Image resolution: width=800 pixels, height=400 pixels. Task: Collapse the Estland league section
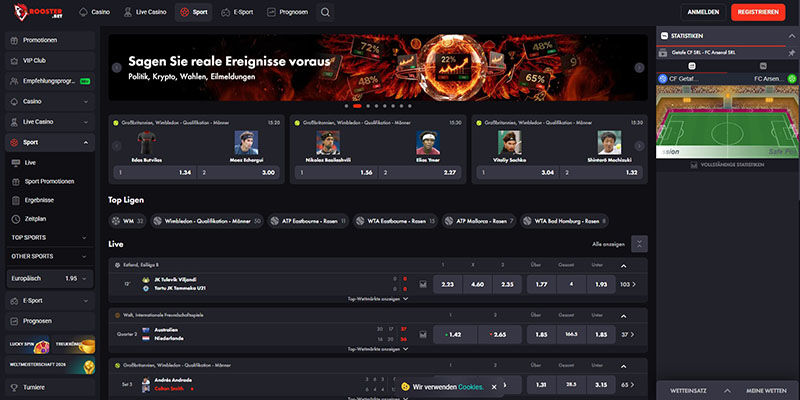(x=623, y=266)
